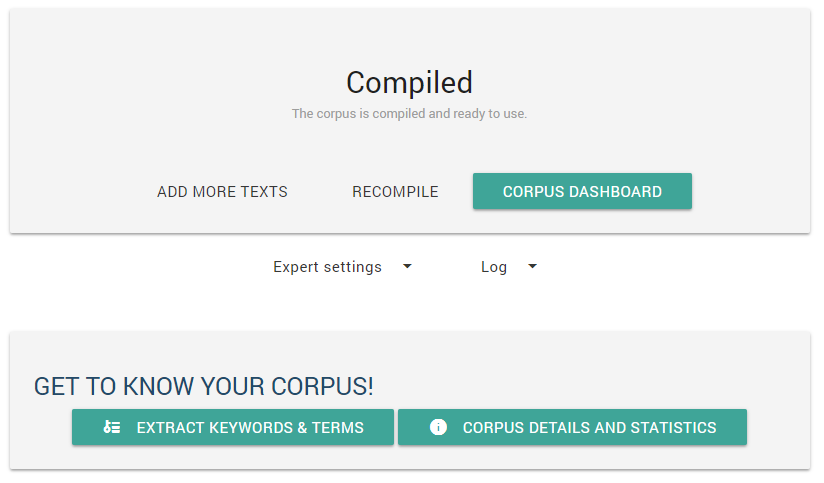Click the "Compiled" status heading

click(x=409, y=82)
